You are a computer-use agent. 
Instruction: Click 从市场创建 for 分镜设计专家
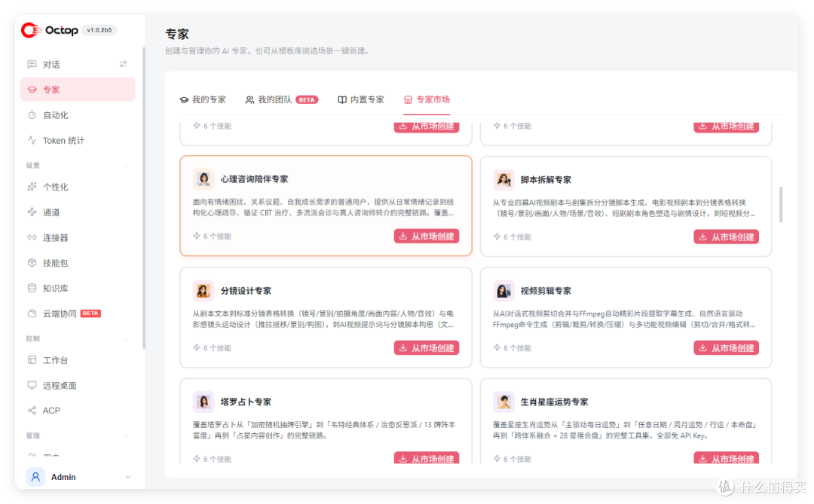click(426, 348)
